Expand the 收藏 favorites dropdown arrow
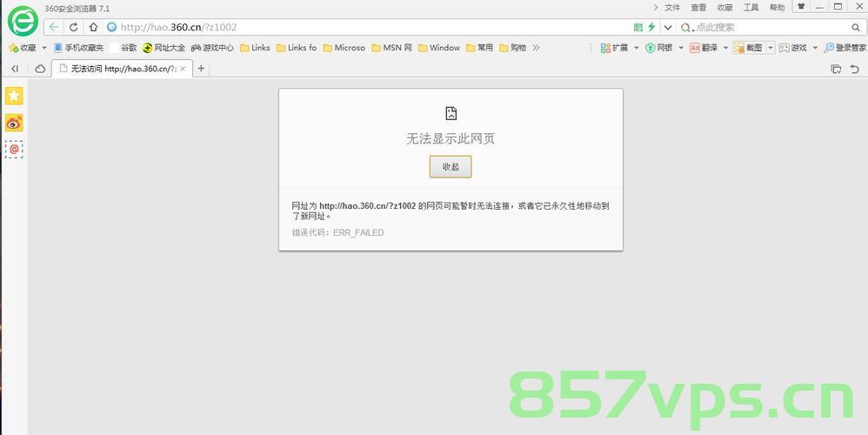 coord(44,48)
